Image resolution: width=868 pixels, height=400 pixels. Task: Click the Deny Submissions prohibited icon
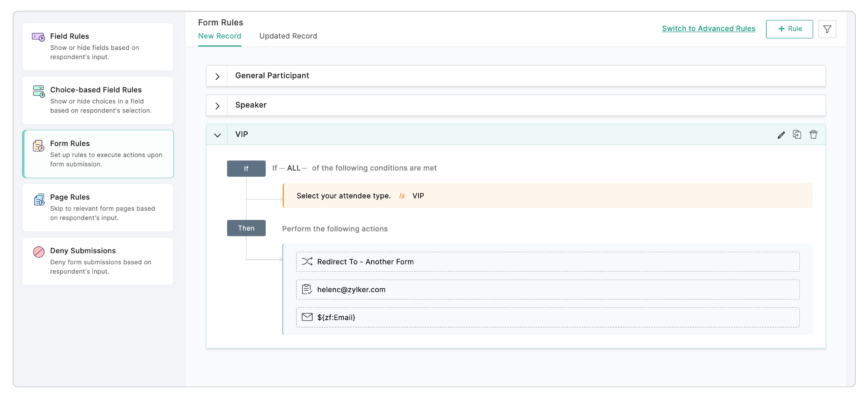coord(39,252)
